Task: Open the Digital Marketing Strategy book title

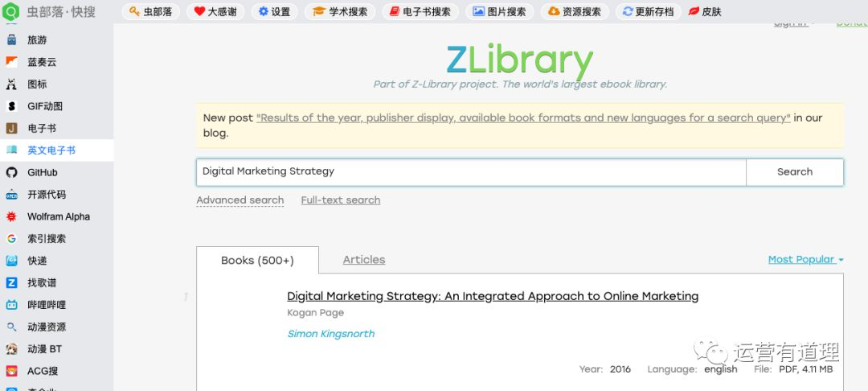Action: [x=493, y=296]
